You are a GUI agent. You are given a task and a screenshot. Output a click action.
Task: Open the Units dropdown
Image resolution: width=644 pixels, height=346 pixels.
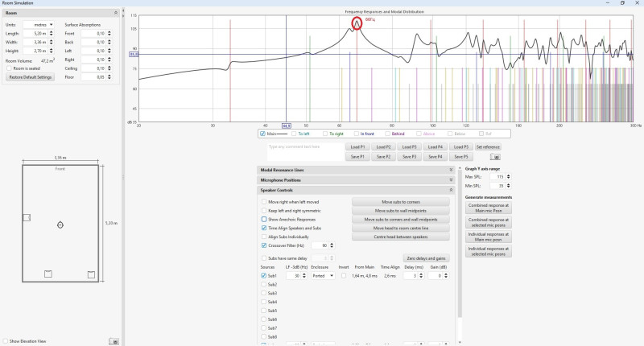point(38,25)
